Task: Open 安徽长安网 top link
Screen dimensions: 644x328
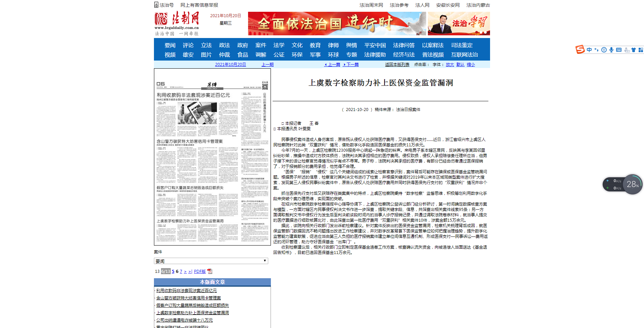Action: (x=448, y=5)
